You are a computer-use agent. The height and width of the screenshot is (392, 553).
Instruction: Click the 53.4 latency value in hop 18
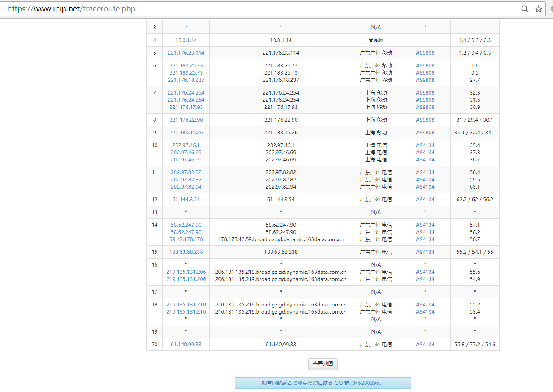pos(475,312)
